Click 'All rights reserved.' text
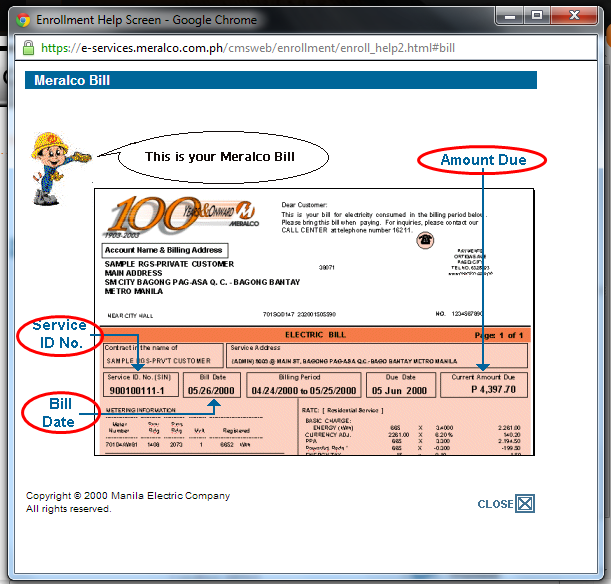 [69, 509]
